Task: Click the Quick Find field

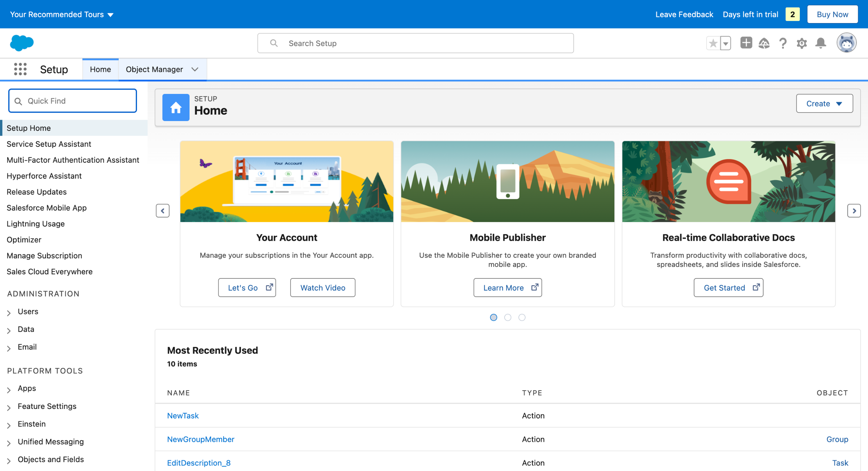Action: tap(73, 101)
